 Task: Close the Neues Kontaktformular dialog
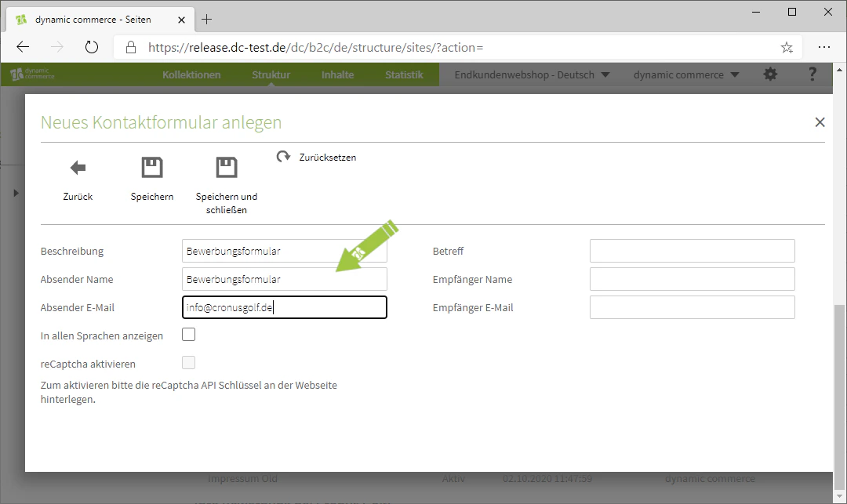(820, 122)
